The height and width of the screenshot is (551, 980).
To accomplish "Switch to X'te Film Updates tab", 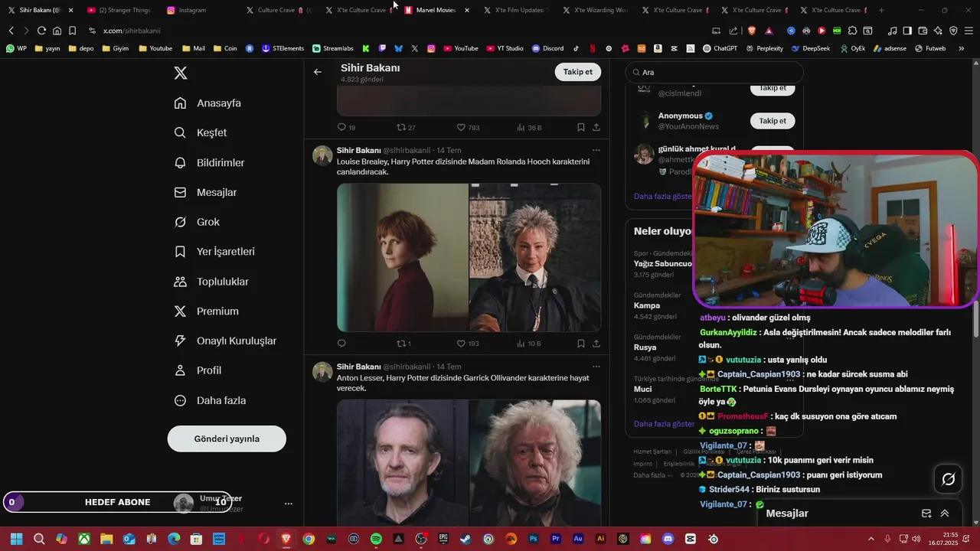I will [x=519, y=10].
